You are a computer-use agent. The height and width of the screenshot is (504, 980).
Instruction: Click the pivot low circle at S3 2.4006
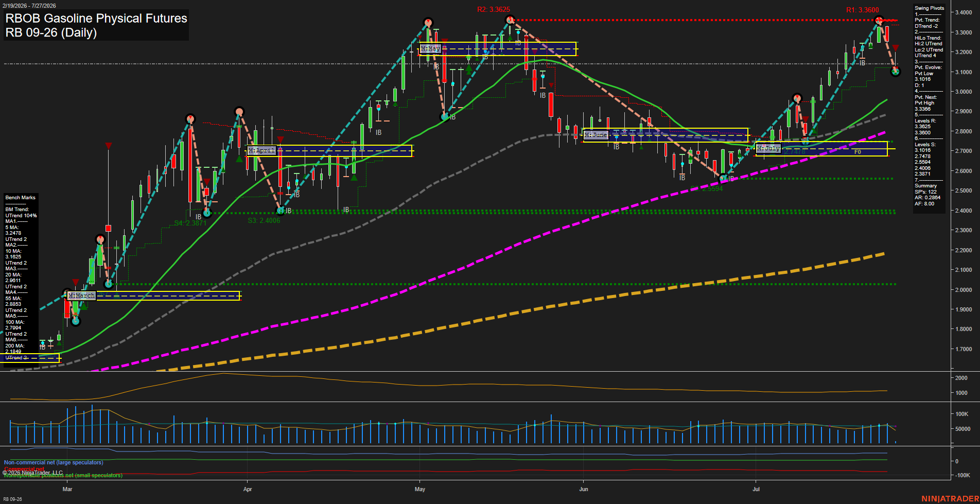(281, 210)
